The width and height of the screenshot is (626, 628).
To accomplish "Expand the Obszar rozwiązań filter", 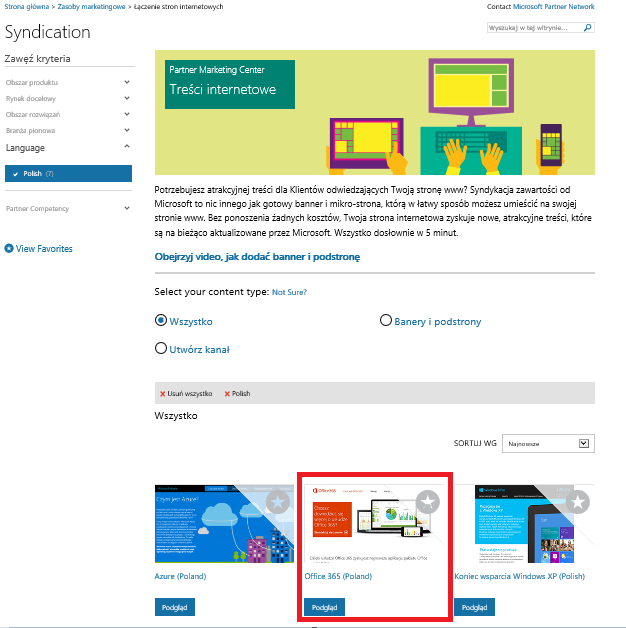I will 68,115.
